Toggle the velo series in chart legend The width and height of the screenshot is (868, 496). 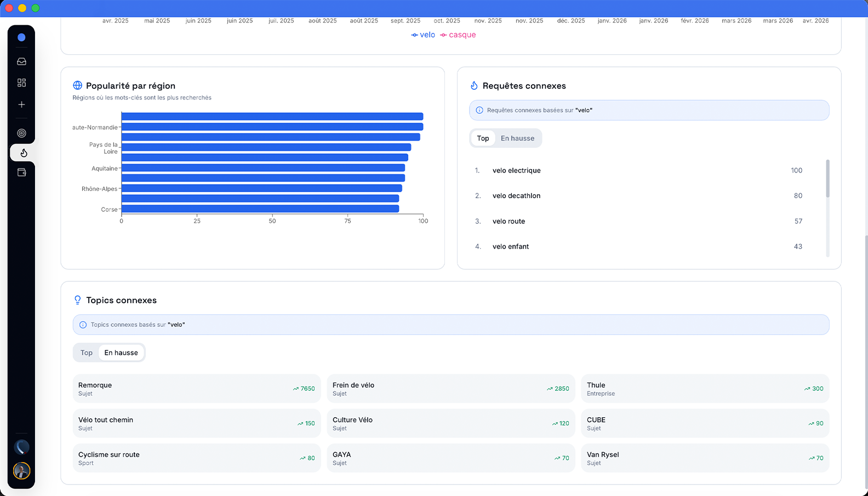(x=423, y=35)
